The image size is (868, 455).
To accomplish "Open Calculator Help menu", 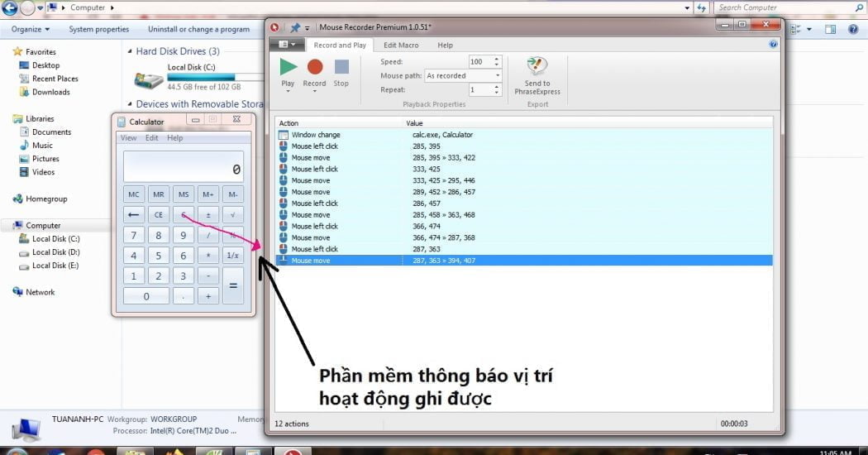I will point(175,138).
